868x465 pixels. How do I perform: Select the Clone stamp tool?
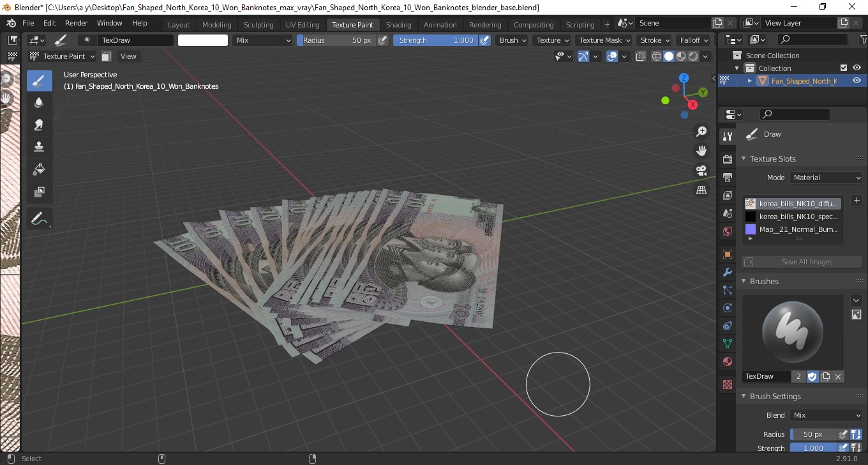39,147
